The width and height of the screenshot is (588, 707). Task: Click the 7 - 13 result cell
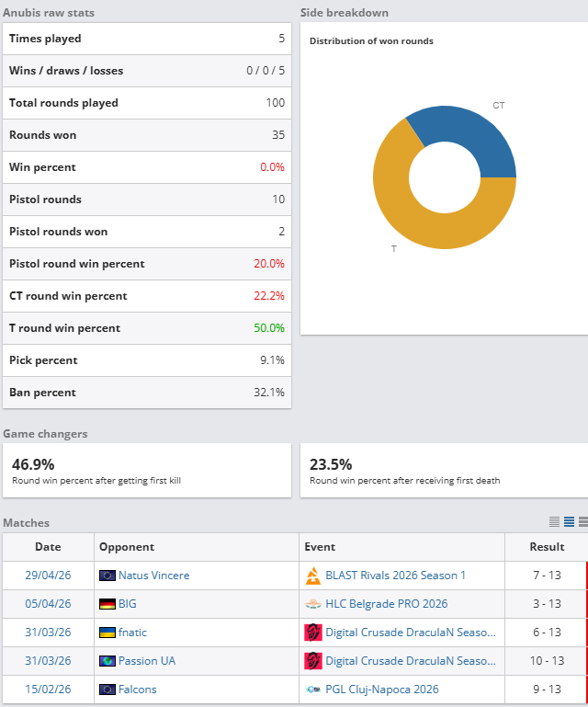tap(547, 576)
